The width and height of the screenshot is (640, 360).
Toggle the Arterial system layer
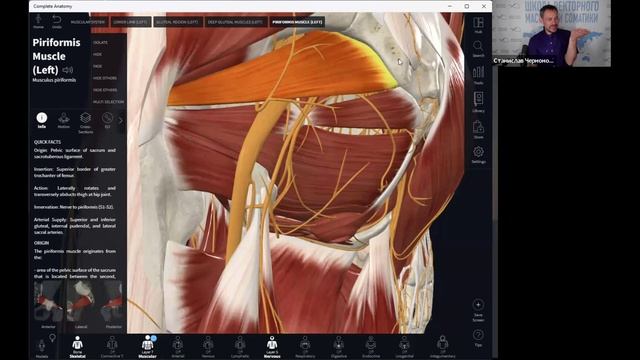(178, 347)
